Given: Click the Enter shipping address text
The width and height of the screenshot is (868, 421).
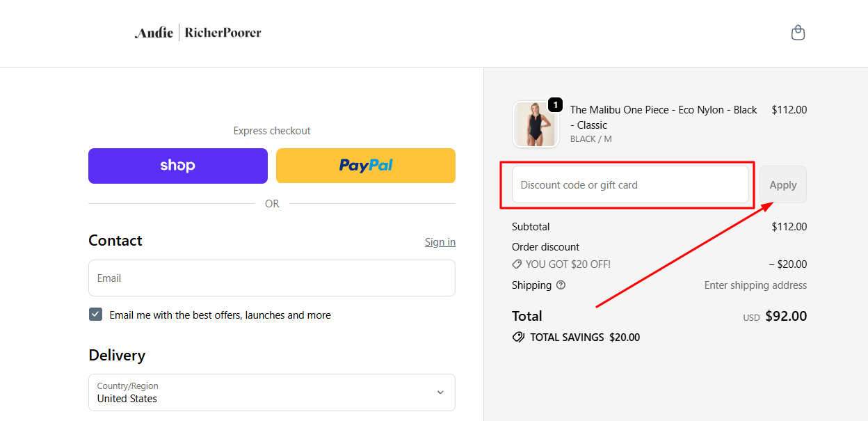Looking at the screenshot, I should click(755, 285).
